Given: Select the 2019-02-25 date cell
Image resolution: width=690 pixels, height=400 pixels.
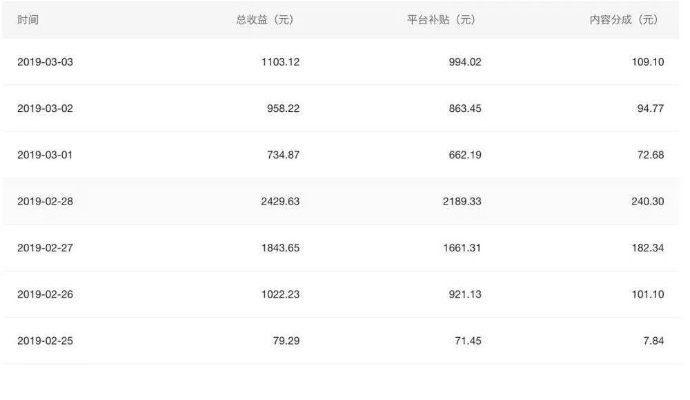Looking at the screenshot, I should 45,341.
